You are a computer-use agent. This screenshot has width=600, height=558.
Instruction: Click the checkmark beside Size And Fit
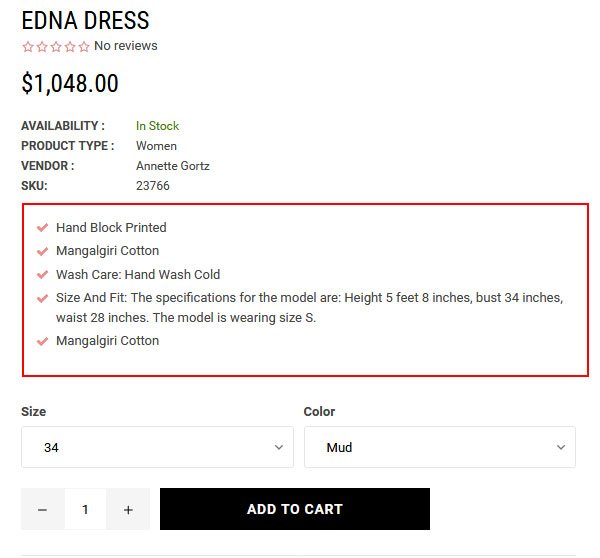point(42,298)
